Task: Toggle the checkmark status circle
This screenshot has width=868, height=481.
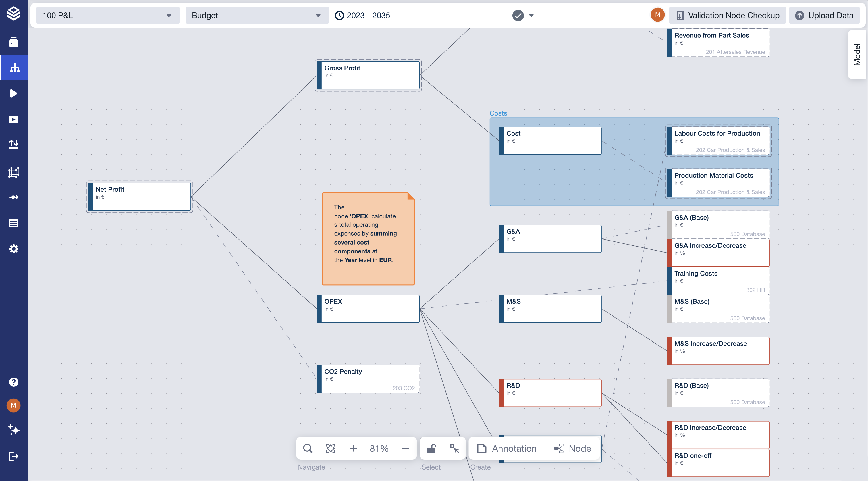Action: pos(518,16)
